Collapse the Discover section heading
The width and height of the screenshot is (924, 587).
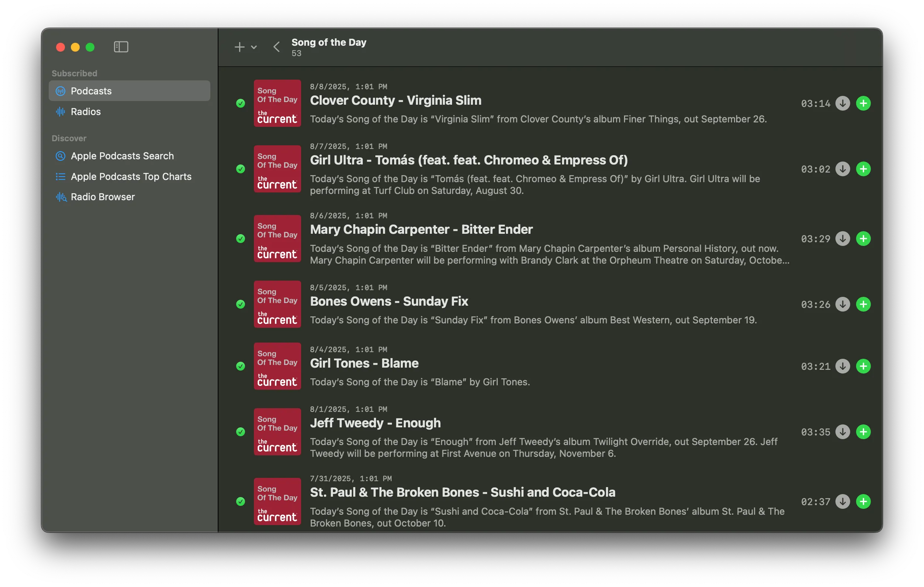coord(69,138)
